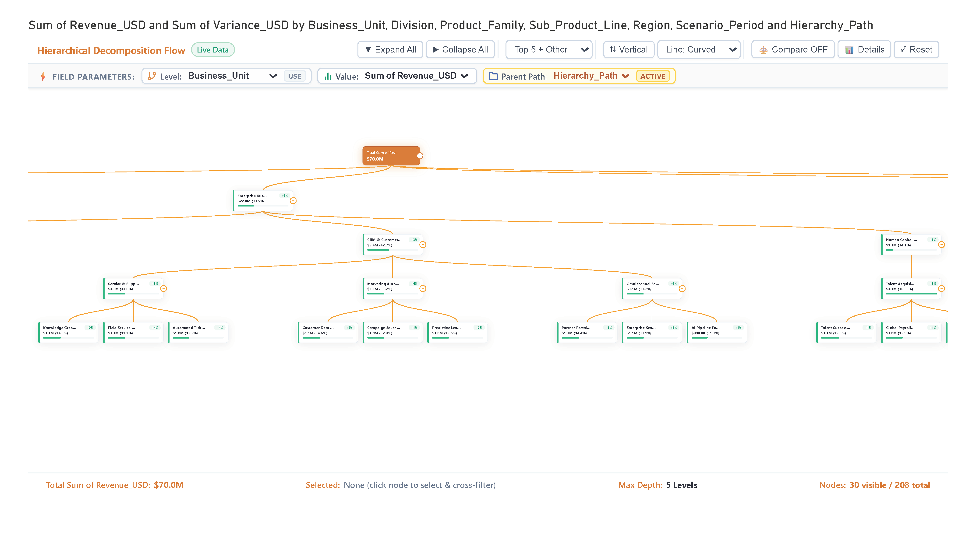Select the Talent Success... leaf node

point(846,332)
